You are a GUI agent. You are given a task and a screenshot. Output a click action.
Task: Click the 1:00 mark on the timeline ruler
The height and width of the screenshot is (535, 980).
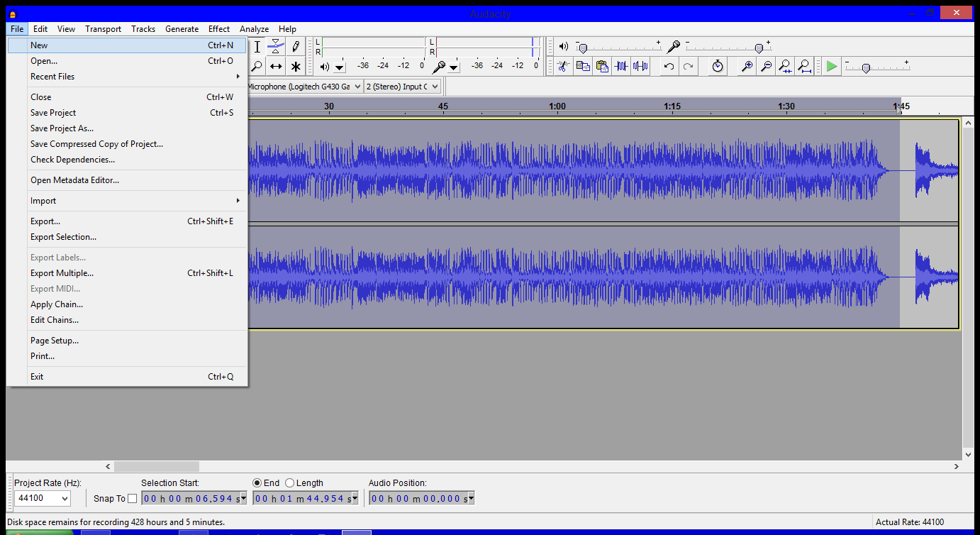(557, 106)
